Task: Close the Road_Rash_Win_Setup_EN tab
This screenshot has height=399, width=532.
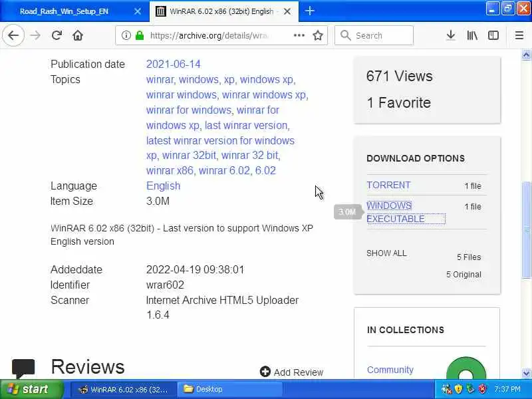Action: click(x=138, y=11)
